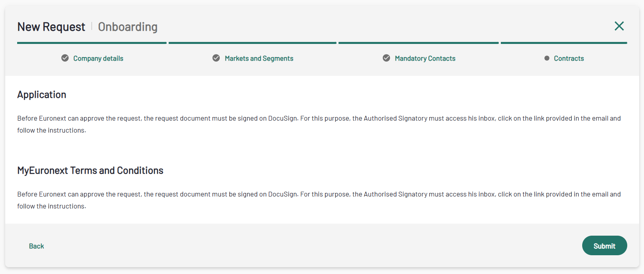Click the MyEuronext Terms and Conditions heading
Image resolution: width=644 pixels, height=274 pixels.
tap(90, 171)
